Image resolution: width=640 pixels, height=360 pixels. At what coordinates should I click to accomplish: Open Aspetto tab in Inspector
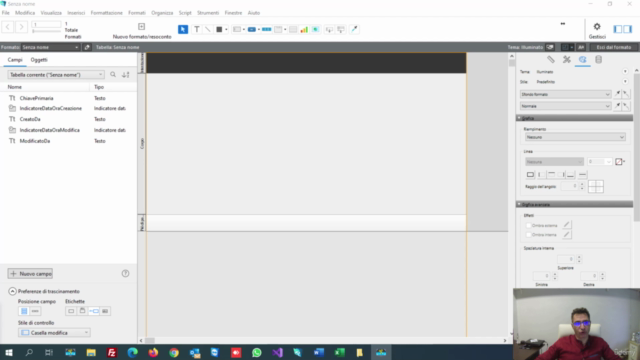coord(582,60)
